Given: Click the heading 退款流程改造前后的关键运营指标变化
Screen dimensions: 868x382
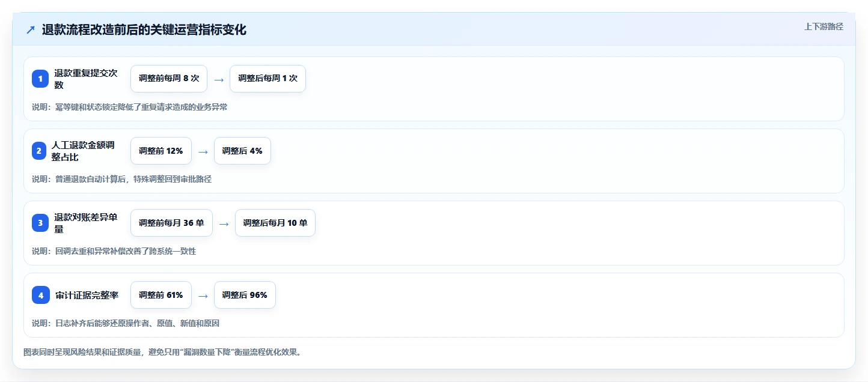Looking at the screenshot, I should (x=144, y=30).
